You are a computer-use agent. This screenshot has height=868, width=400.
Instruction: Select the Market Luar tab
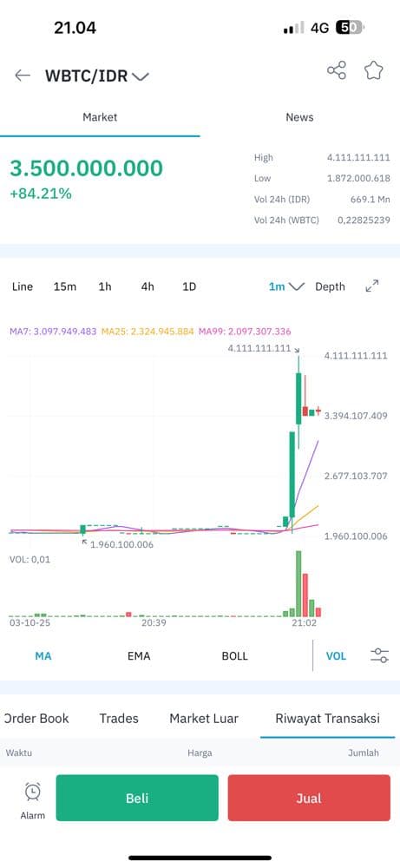[204, 719]
